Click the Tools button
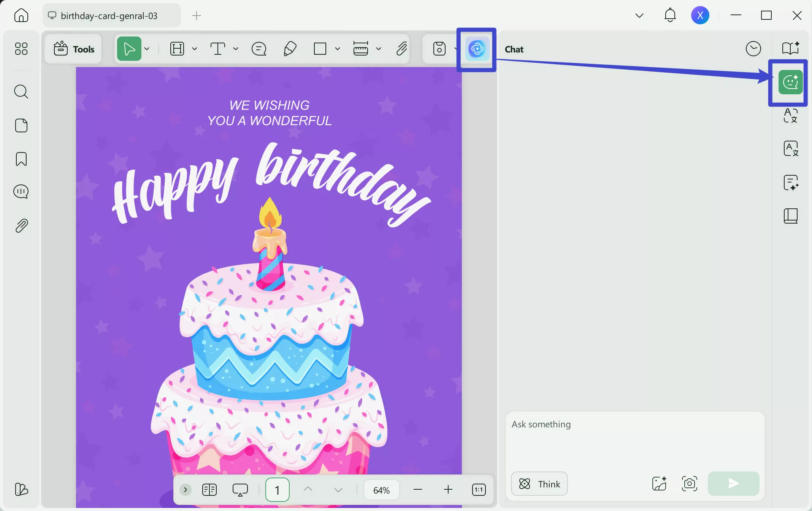812x511 pixels. tap(73, 49)
